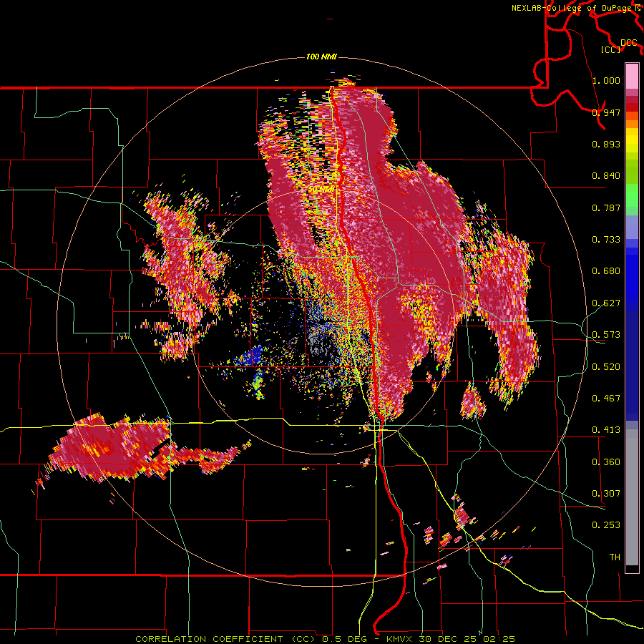Click the 50 NMI range ring label
Image resolution: width=644 pixels, height=644 pixels.
click(x=321, y=190)
